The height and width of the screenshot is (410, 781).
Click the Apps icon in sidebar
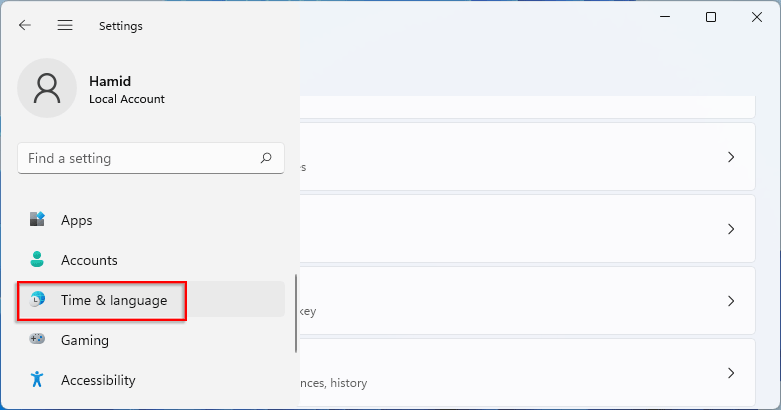pos(38,220)
